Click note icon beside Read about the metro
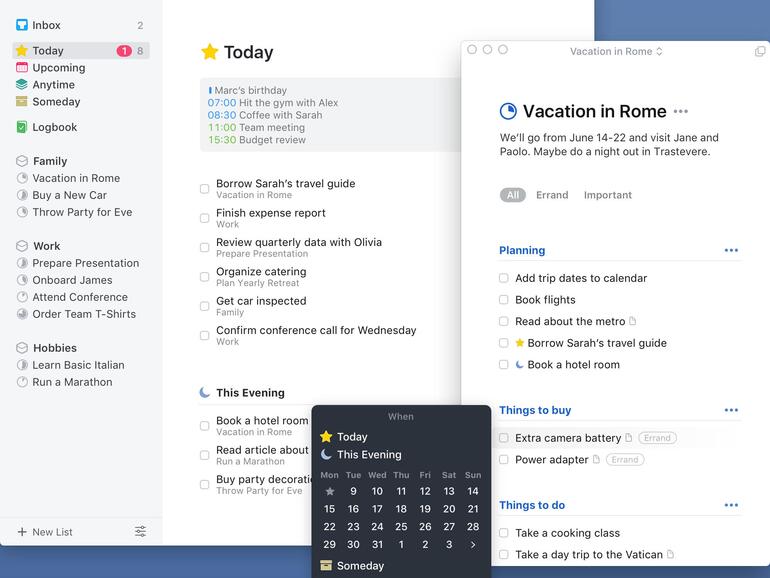Image resolution: width=770 pixels, height=578 pixels. 632,321
